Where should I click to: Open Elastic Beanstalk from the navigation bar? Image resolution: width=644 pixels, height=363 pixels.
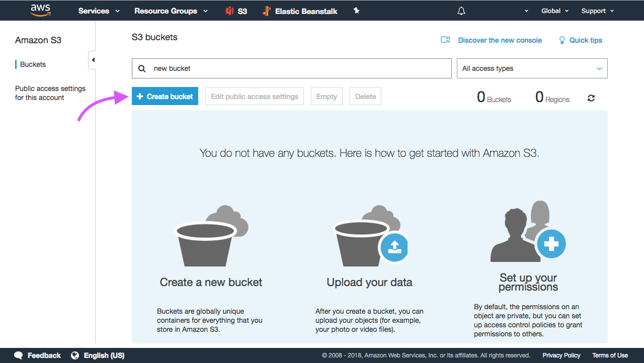[x=300, y=11]
